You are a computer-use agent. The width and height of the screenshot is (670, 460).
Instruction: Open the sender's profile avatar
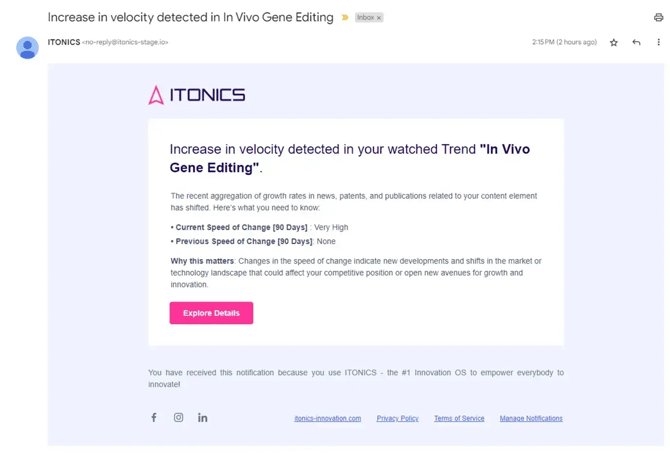point(27,47)
